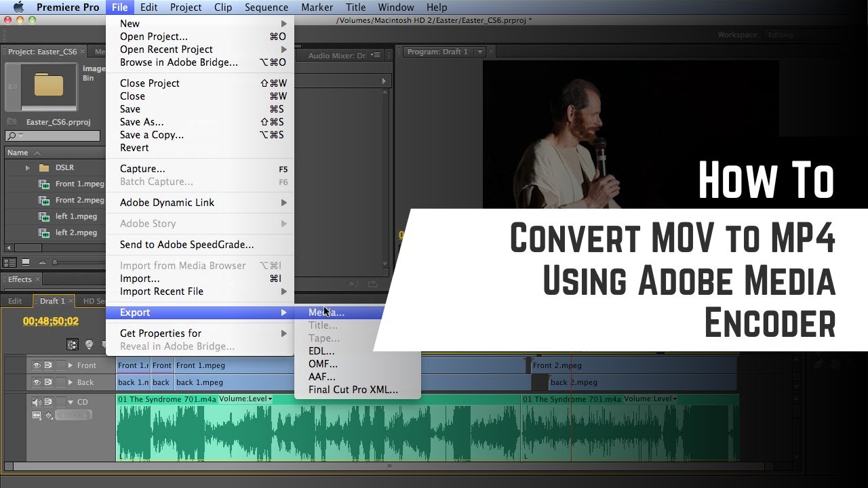Toggle the track lock box on Front
Image resolution: width=868 pixels, height=488 pixels.
(x=60, y=365)
